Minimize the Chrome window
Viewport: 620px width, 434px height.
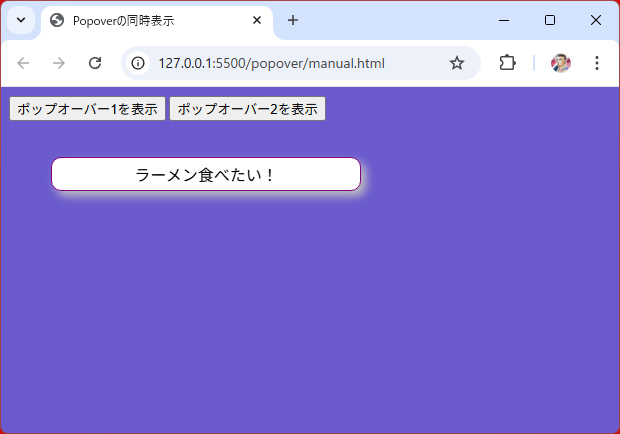coord(504,20)
